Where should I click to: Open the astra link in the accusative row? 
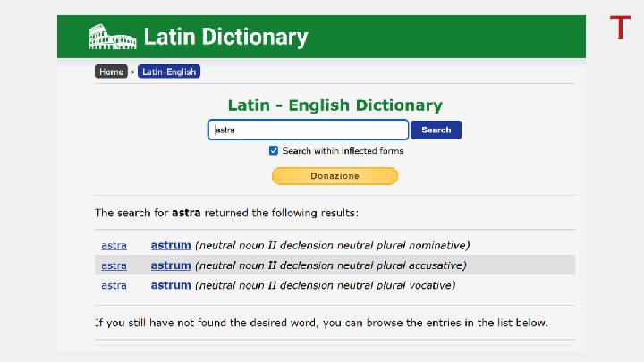(114, 265)
